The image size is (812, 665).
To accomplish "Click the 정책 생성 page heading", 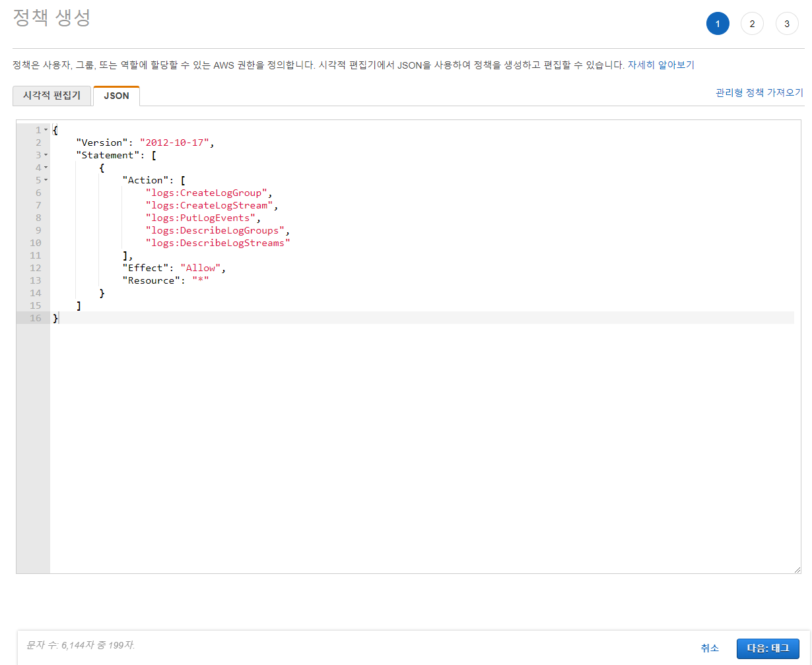I will point(51,18).
